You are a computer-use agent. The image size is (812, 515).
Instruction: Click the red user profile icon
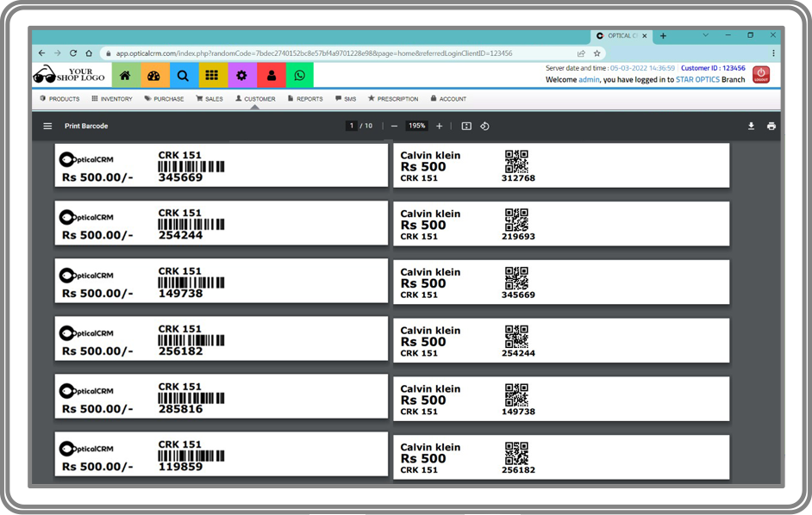tap(271, 76)
